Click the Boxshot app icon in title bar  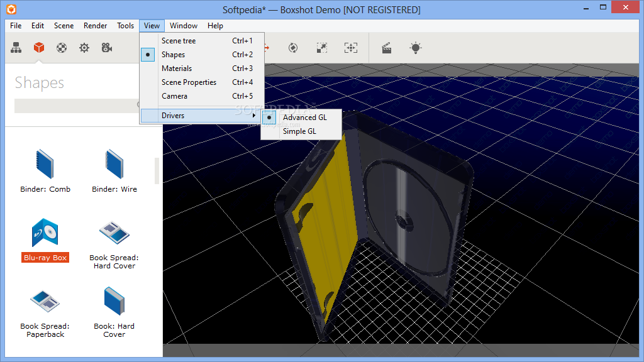tap(11, 9)
